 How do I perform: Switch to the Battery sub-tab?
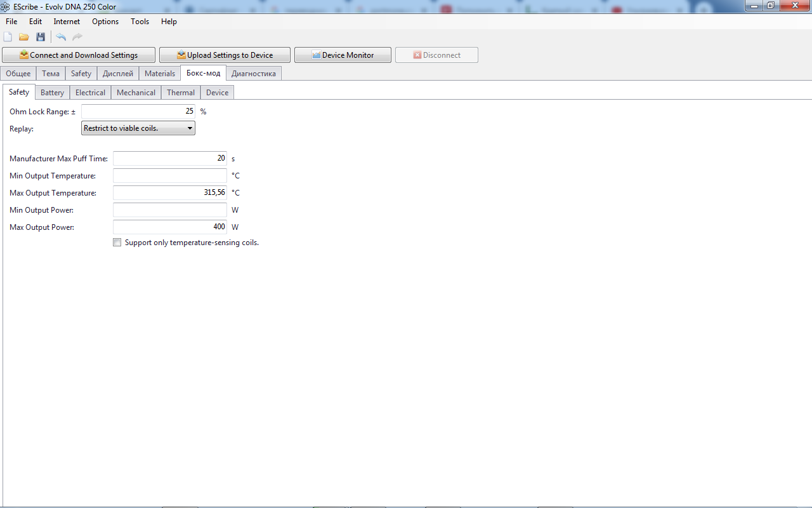(x=52, y=93)
